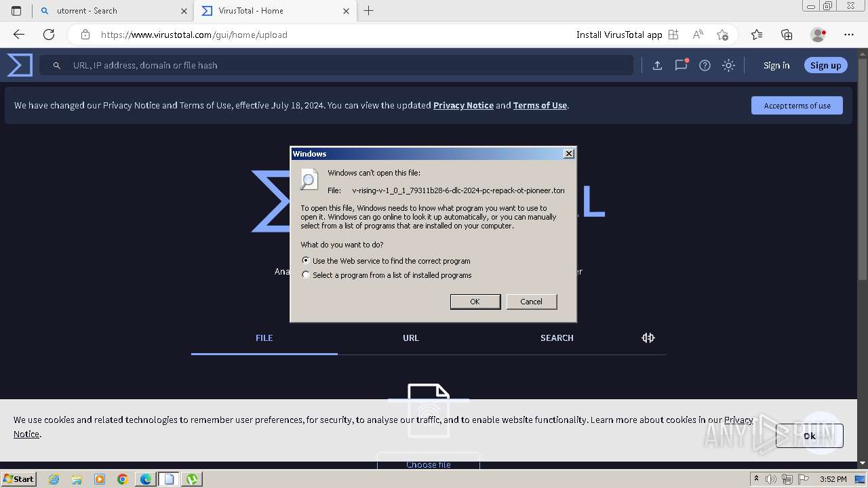
Task: Click the browser address bar URL
Action: [x=194, y=35]
